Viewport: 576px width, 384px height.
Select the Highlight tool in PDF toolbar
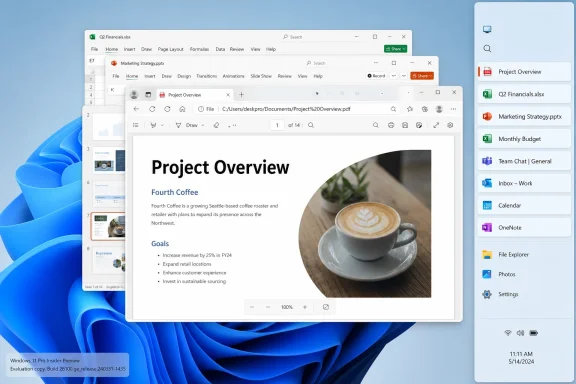tap(154, 125)
